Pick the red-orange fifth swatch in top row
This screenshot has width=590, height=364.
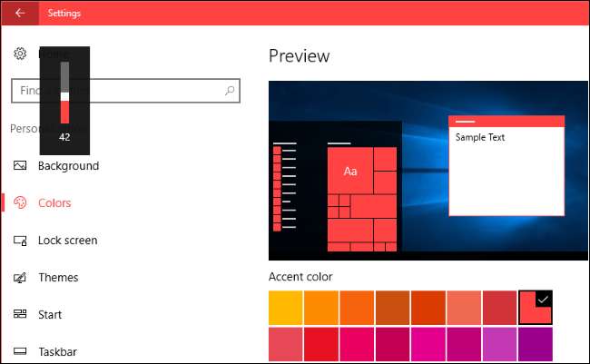(428, 308)
